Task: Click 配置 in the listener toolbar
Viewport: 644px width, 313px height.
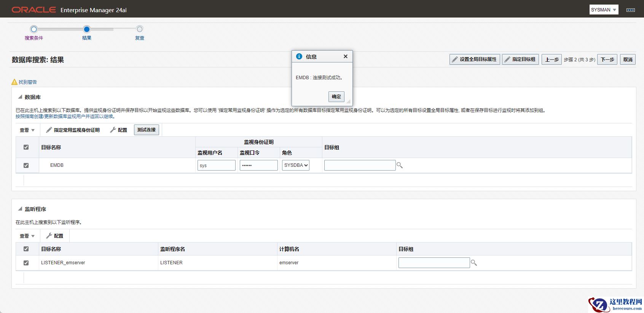Action: [x=54, y=236]
